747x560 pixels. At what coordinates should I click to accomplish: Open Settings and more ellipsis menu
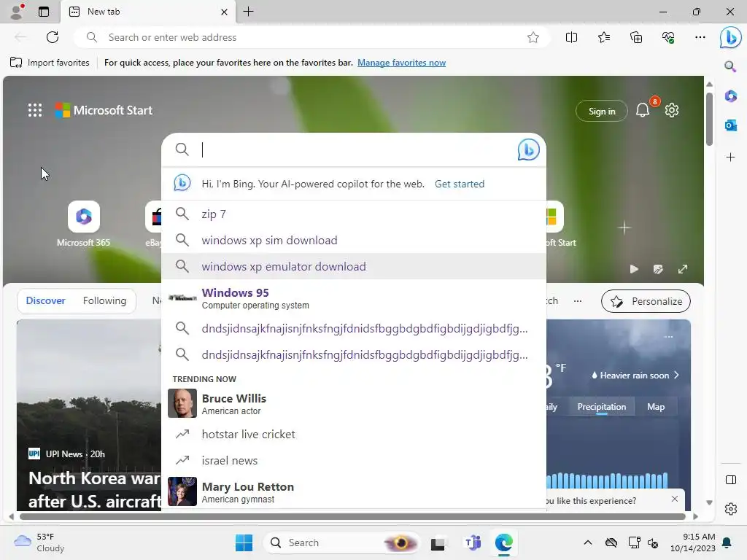(x=700, y=37)
